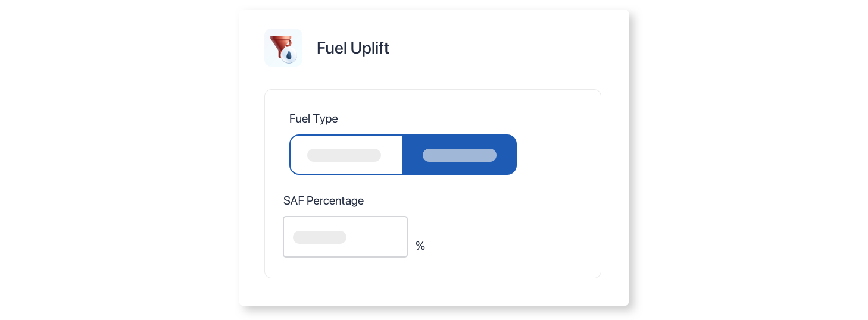Select the right blue Fuel Type option
The height and width of the screenshot is (320, 868).
coord(460,155)
